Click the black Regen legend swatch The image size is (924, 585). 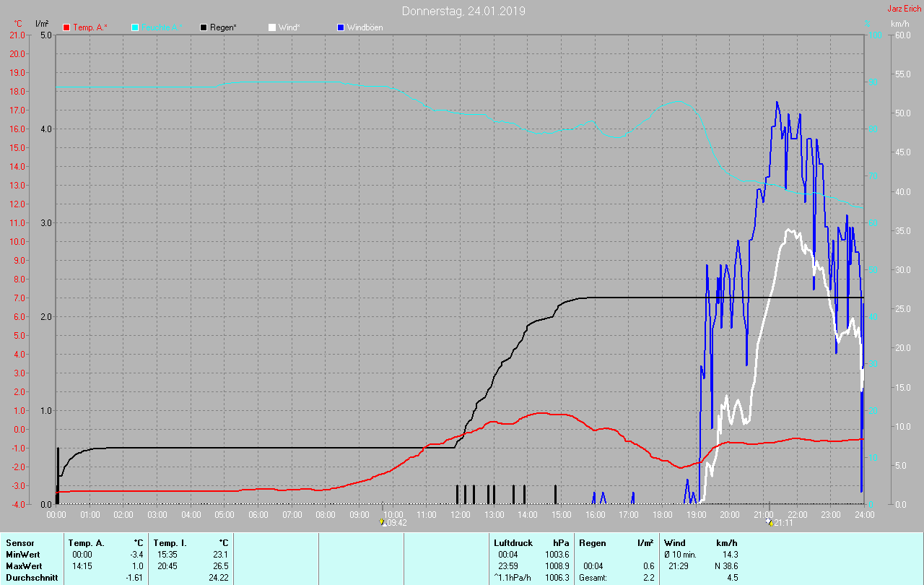pyautogui.click(x=204, y=27)
